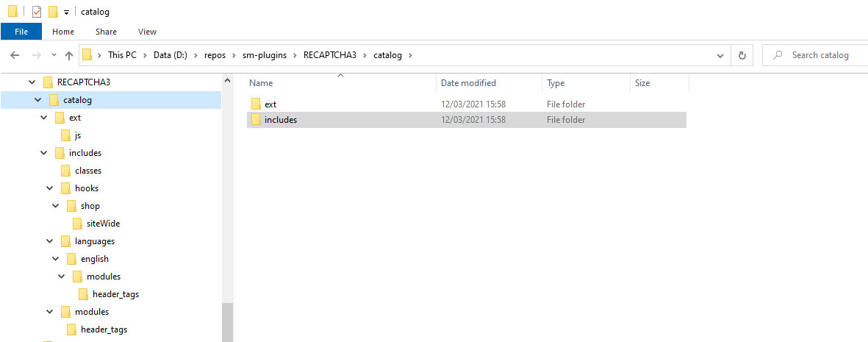The height and width of the screenshot is (342, 868).
Task: Switch to the Share ribbon tab
Action: (x=106, y=32)
